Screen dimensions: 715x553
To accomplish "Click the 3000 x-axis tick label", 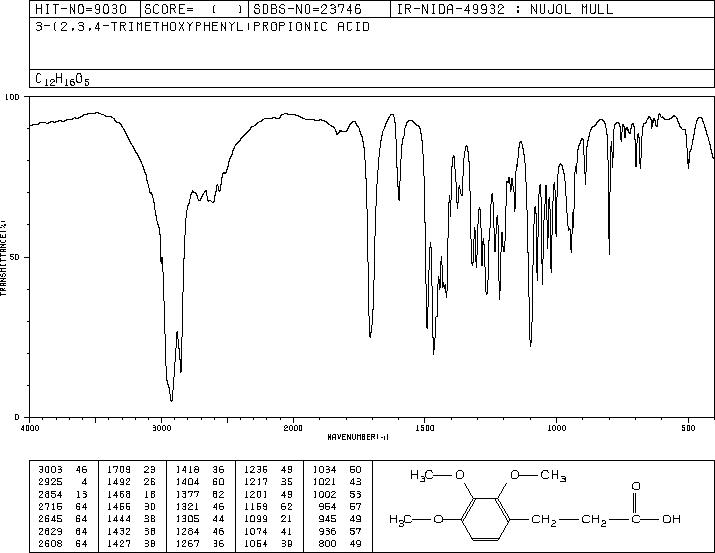I will (x=161, y=428).
